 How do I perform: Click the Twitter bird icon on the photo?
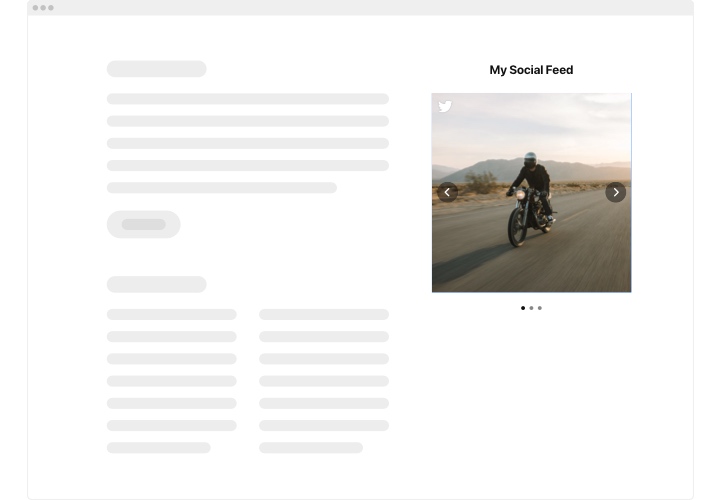[x=445, y=107]
